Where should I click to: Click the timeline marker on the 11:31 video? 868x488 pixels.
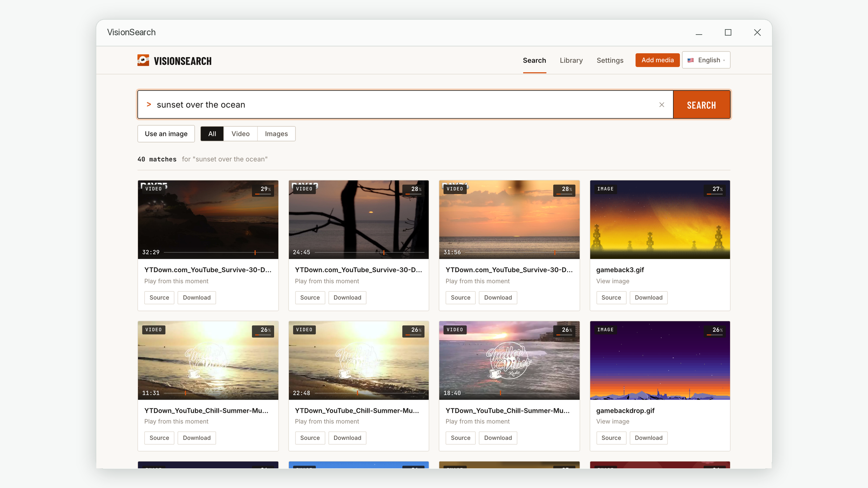pos(185,393)
